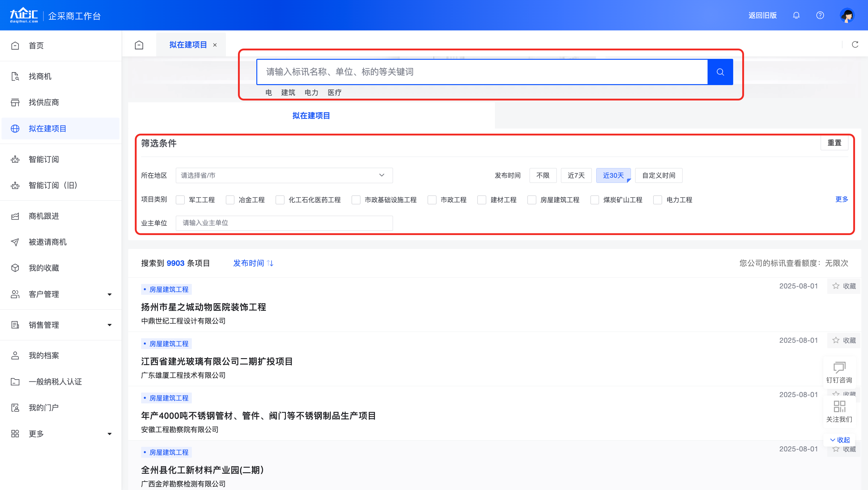Click the 找商机 sidebar icon
The image size is (868, 490).
[15, 77]
